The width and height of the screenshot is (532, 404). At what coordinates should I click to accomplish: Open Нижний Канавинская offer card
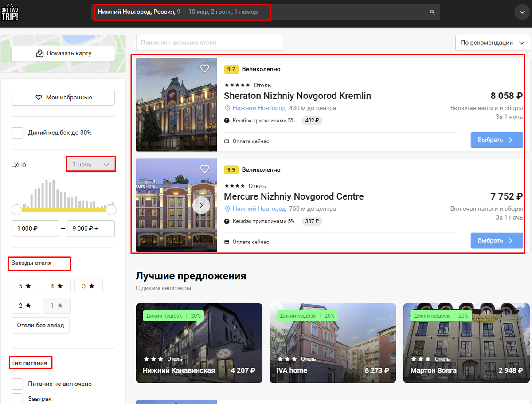click(199, 343)
